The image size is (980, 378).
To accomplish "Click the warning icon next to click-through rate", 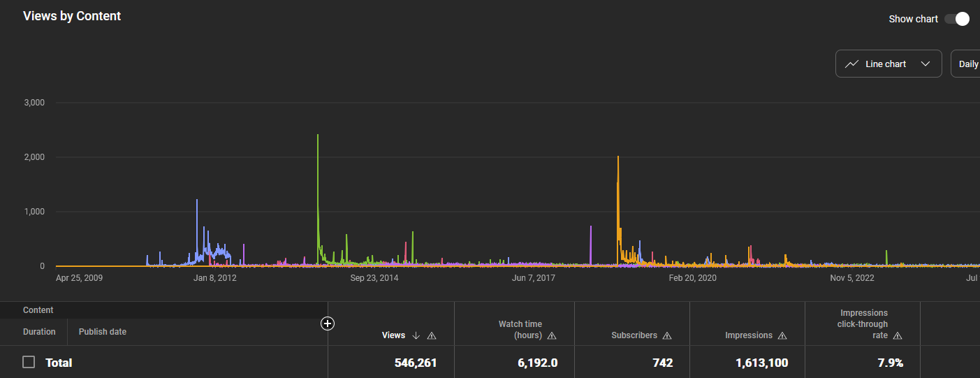I will (898, 335).
